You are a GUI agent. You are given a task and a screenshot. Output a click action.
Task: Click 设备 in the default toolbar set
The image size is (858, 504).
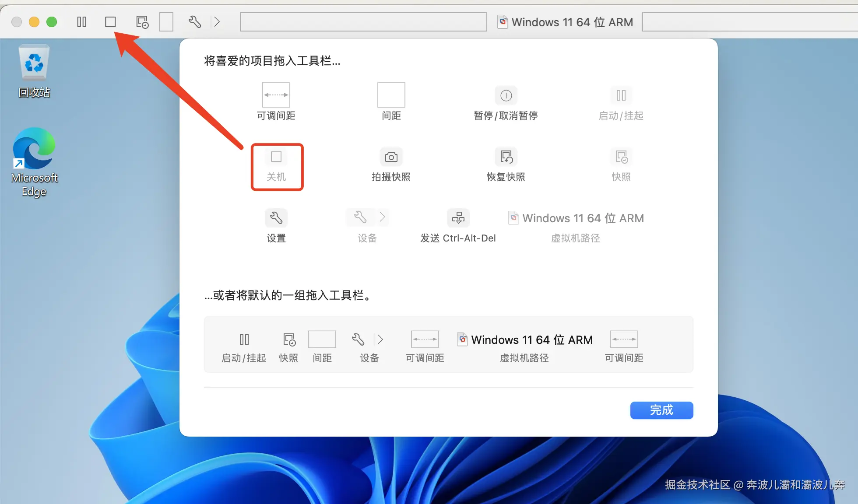pyautogui.click(x=369, y=348)
